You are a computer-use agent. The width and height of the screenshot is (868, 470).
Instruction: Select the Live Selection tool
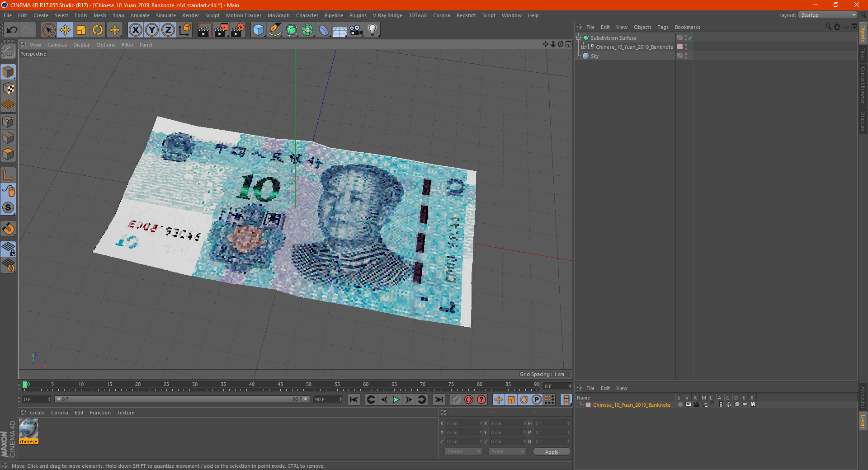(x=48, y=30)
